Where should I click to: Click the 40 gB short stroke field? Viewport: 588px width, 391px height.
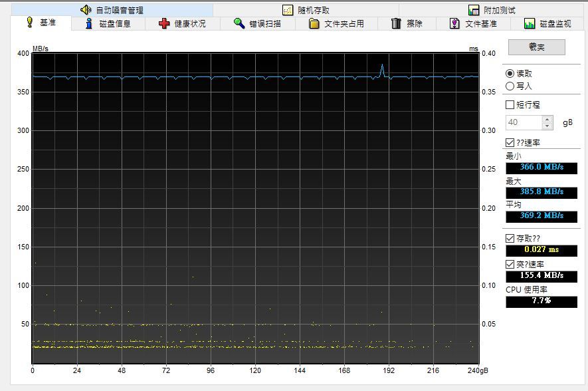click(524, 122)
